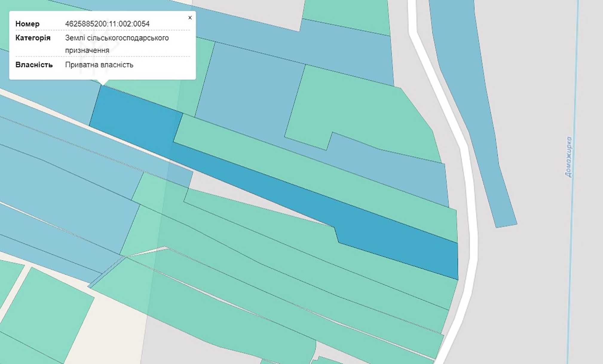Screen dimensions: 603x364
Task: Click the 'Категорія' label in popup
Action: (33, 38)
